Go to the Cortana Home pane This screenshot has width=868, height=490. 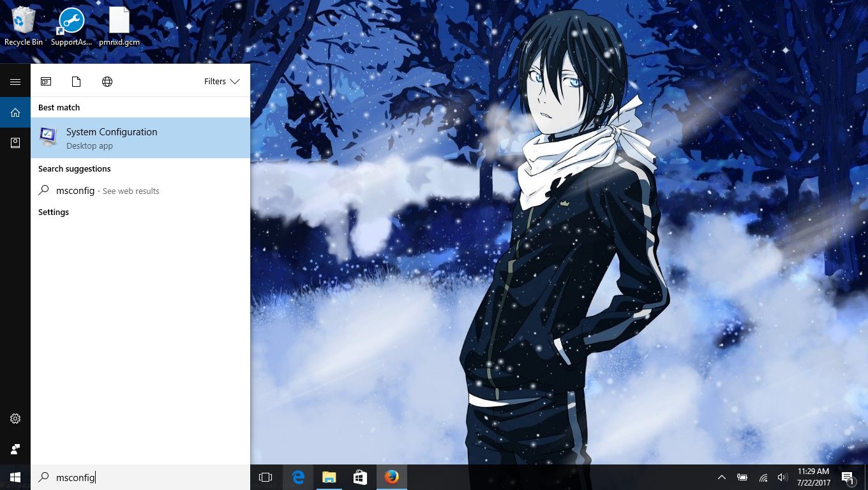15,112
